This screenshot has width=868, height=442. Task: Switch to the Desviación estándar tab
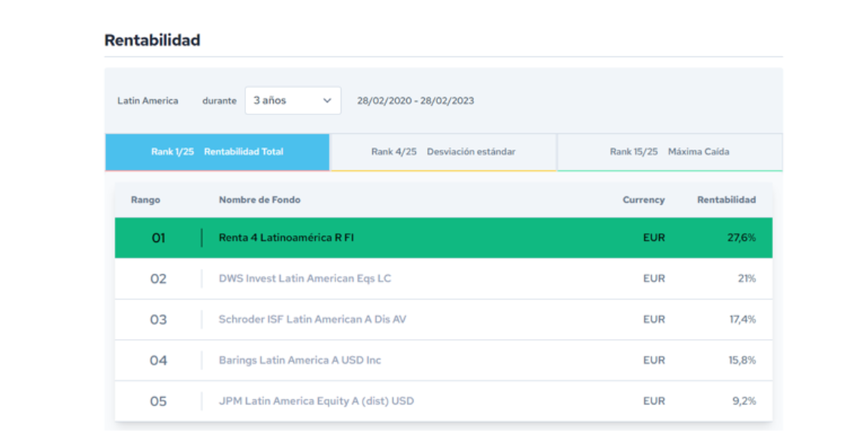click(443, 152)
